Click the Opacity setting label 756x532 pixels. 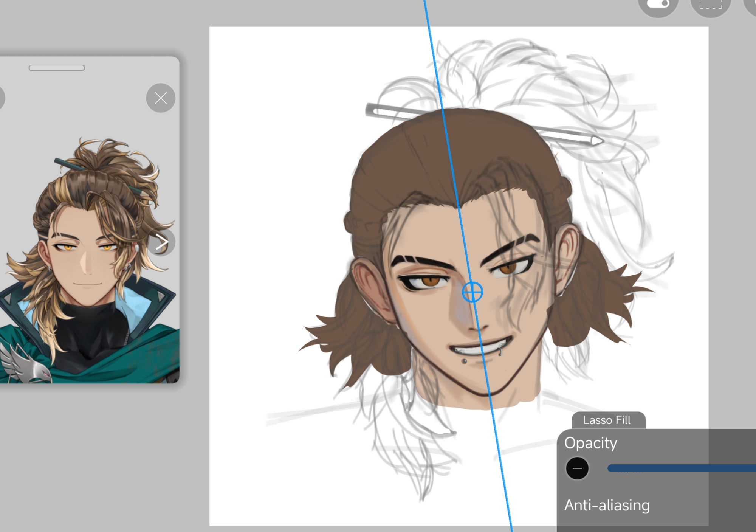point(590,443)
